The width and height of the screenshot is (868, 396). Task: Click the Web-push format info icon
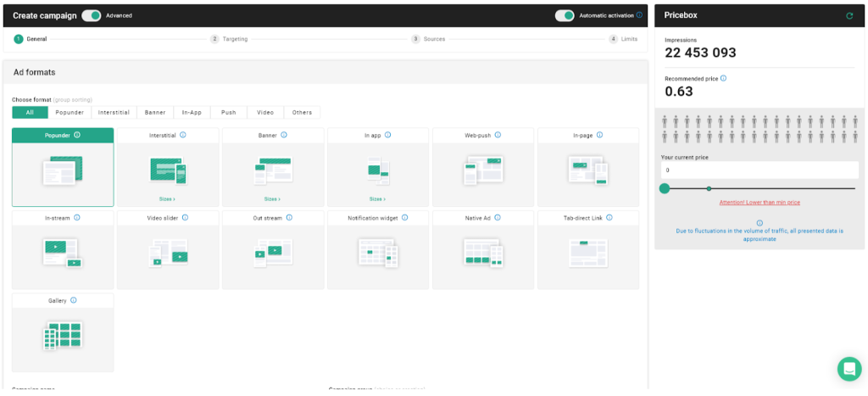pyautogui.click(x=498, y=135)
